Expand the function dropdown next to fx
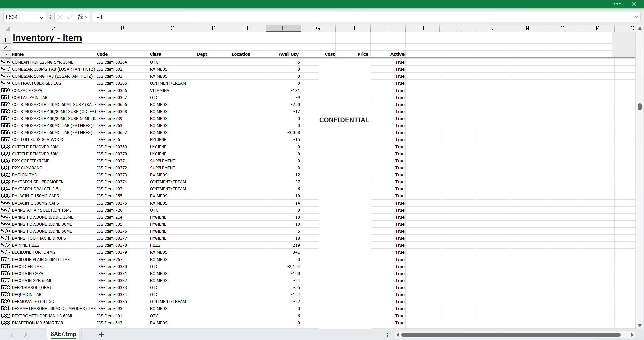The width and height of the screenshot is (644, 340). pos(87,17)
